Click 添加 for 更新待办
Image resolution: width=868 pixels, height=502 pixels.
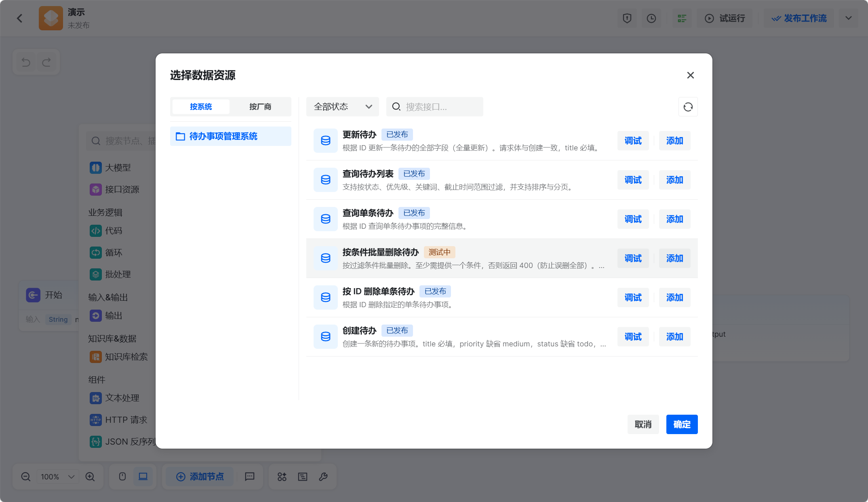674,141
